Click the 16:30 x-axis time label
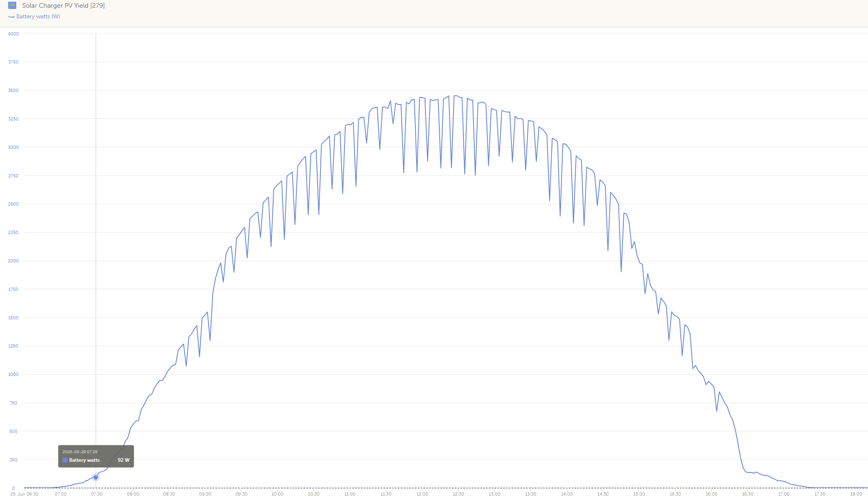 [x=747, y=494]
